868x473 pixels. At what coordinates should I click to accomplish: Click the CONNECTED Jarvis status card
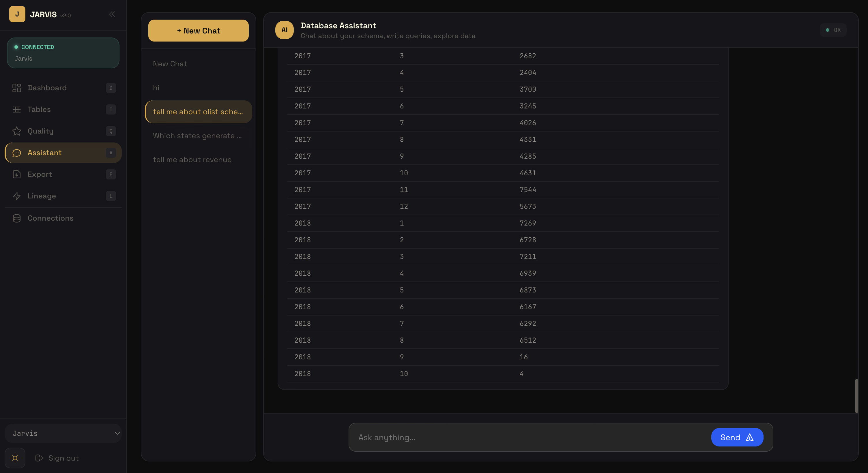(63, 53)
